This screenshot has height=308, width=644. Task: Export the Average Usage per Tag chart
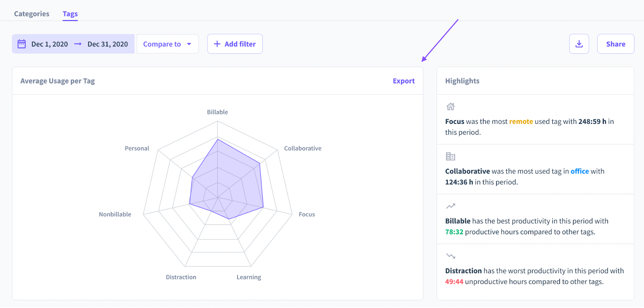tap(404, 81)
